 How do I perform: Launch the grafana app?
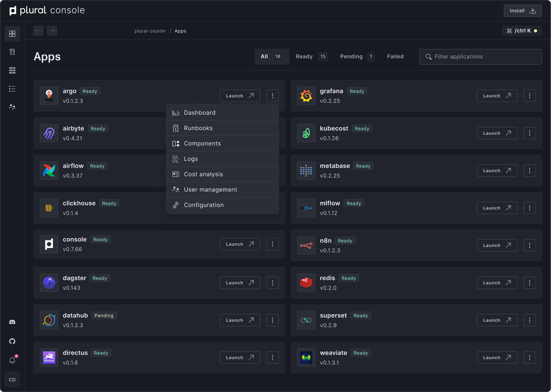[x=497, y=96]
